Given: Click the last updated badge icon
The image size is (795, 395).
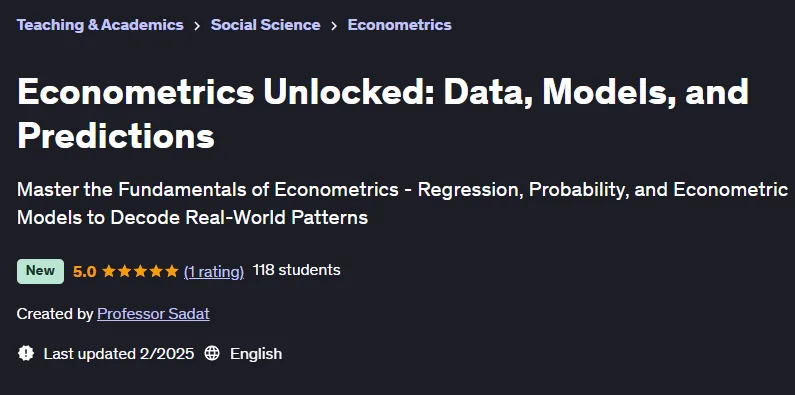Looking at the screenshot, I should (26, 353).
